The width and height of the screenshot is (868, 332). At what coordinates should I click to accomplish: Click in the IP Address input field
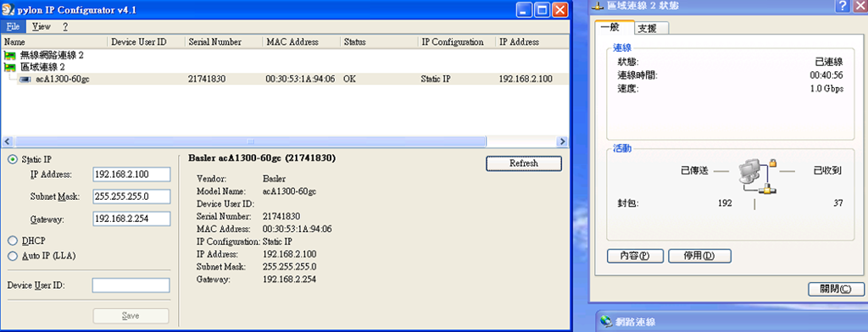131,174
